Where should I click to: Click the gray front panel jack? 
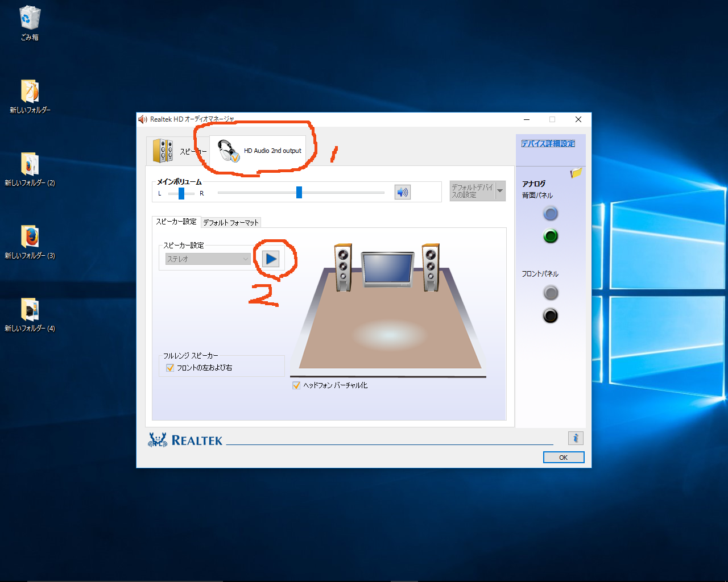551,293
